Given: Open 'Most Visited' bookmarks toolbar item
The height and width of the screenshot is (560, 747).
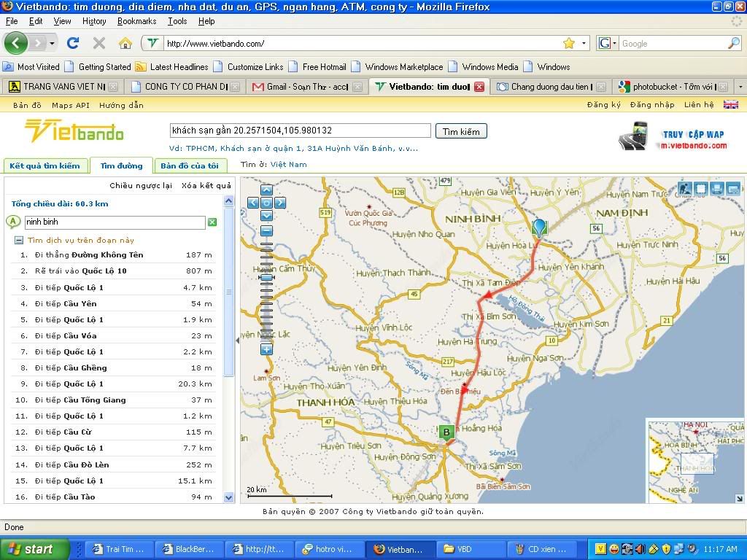Looking at the screenshot, I should [x=31, y=67].
